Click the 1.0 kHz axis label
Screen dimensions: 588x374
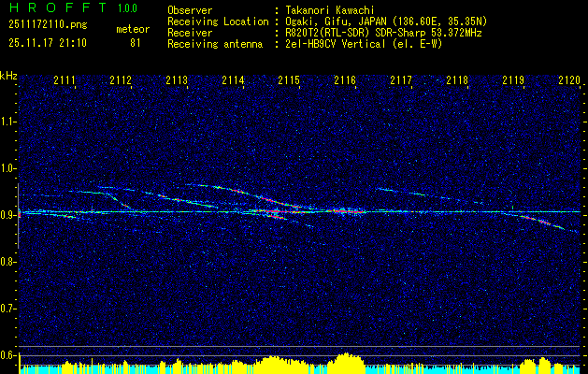(x=9, y=168)
